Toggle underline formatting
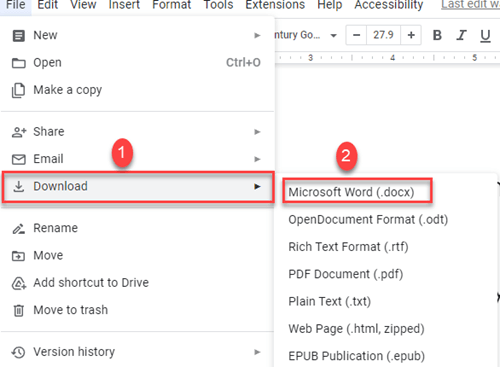Viewport: 500px width, 367px height. [485, 35]
